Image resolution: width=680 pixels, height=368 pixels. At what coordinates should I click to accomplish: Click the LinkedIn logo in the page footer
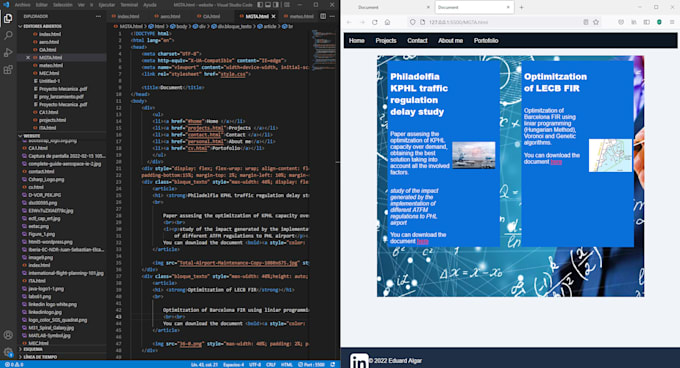pos(359,361)
